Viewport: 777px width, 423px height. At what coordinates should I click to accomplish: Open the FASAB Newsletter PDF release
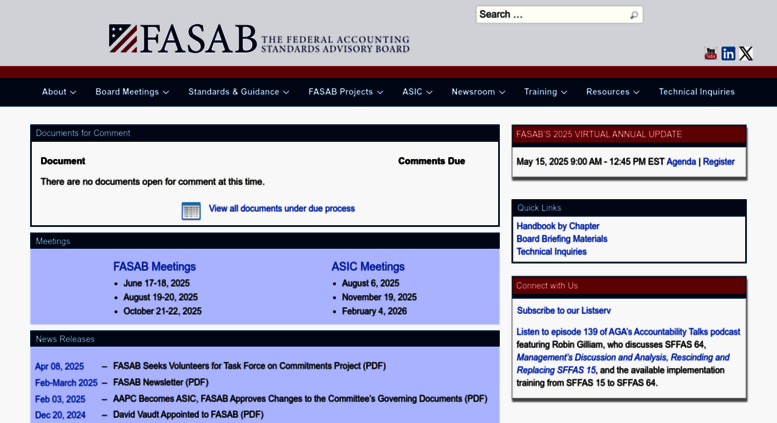coord(161,382)
